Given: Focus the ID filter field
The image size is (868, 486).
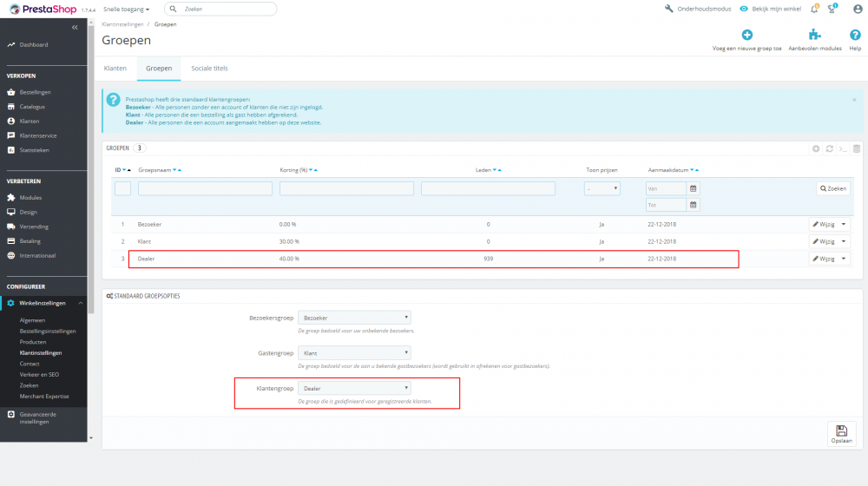Looking at the screenshot, I should click(123, 188).
